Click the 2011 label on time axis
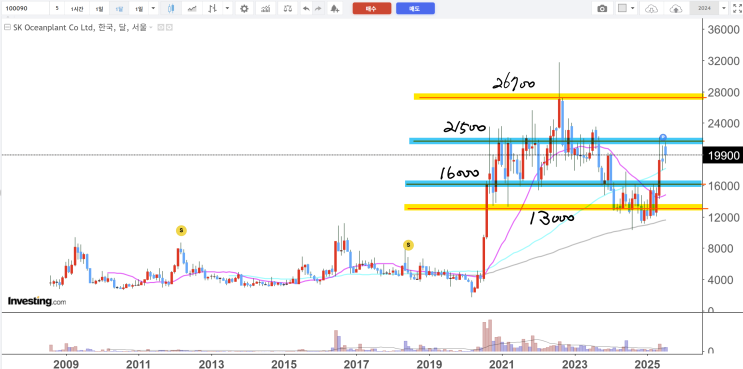The image size is (743, 369). pyautogui.click(x=138, y=363)
